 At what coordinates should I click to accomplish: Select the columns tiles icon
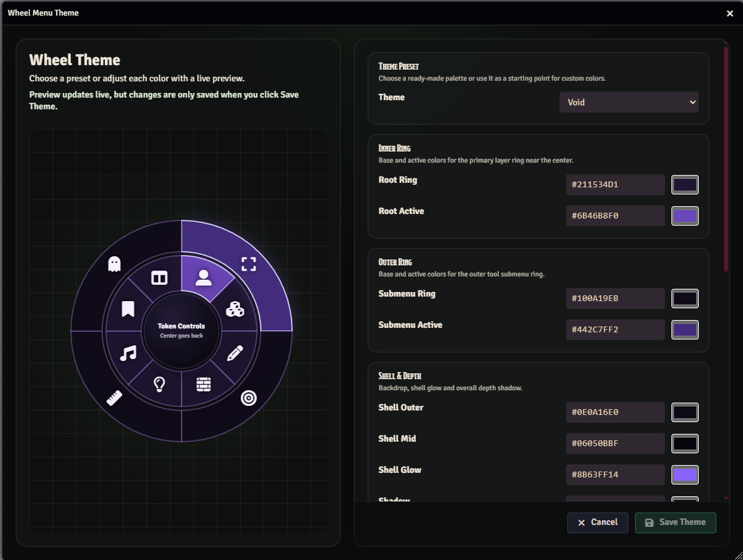coord(159,278)
